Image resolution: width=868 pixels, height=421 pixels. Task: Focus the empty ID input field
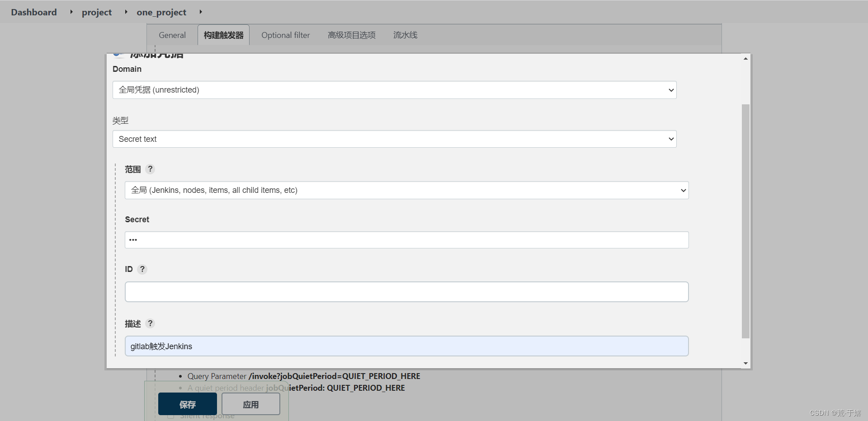tap(406, 292)
